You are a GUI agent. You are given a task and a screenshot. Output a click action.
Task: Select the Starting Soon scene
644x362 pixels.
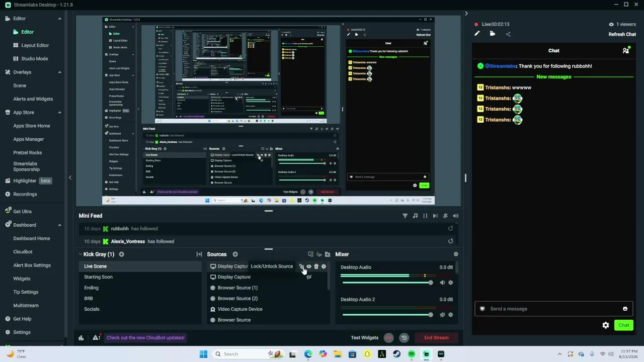99,277
